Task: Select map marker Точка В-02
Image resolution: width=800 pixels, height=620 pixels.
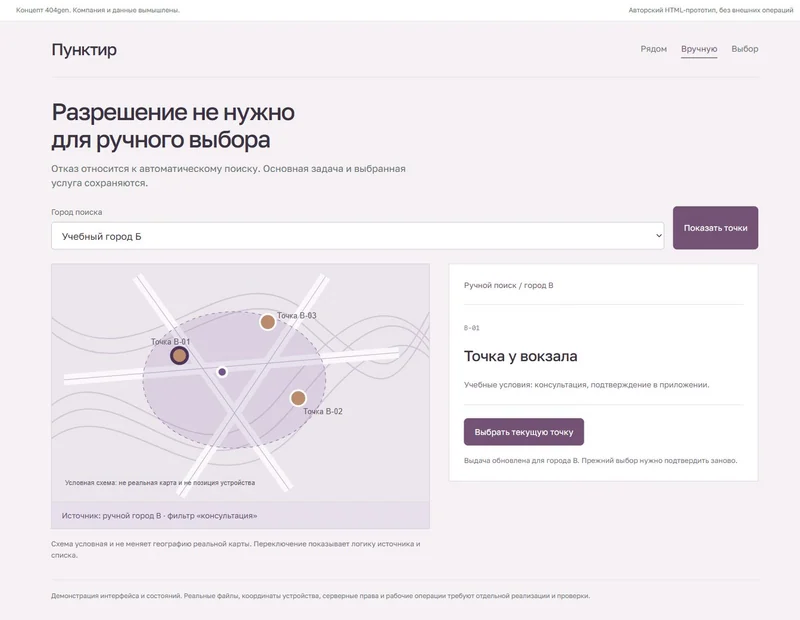Action: click(298, 398)
